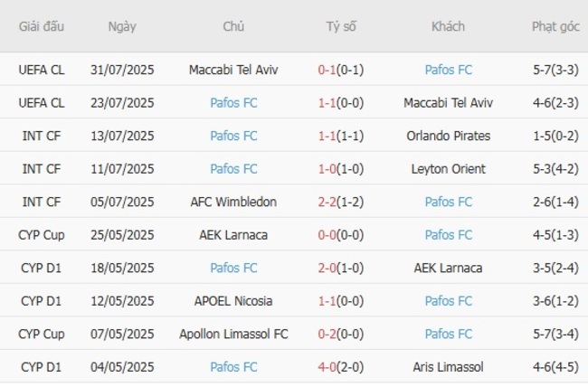Select the "Tỷ số" column header

(341, 26)
